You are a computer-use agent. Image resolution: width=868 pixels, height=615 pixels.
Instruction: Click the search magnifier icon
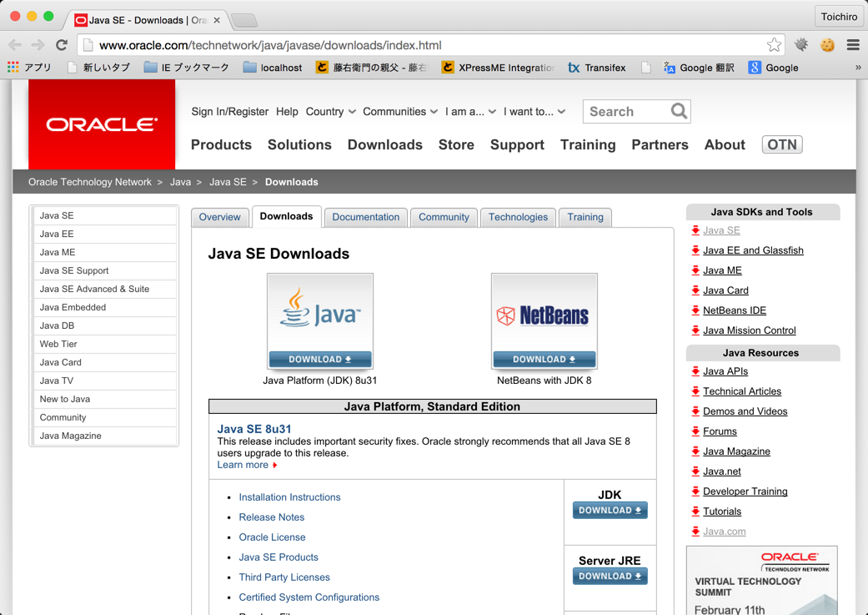point(679,111)
